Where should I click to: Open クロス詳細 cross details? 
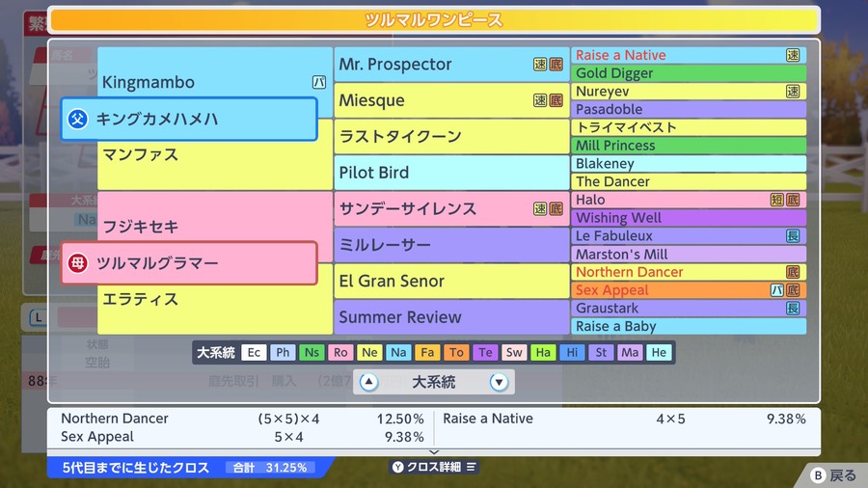click(x=434, y=467)
